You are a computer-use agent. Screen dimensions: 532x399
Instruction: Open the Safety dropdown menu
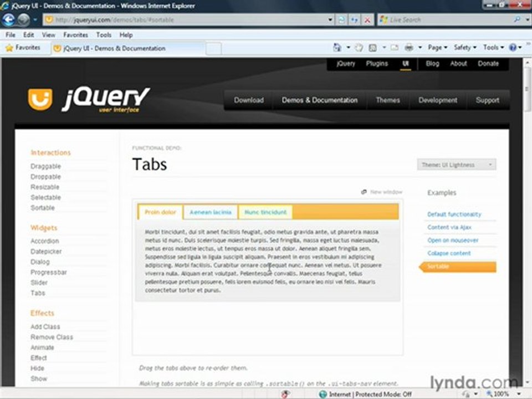point(465,48)
